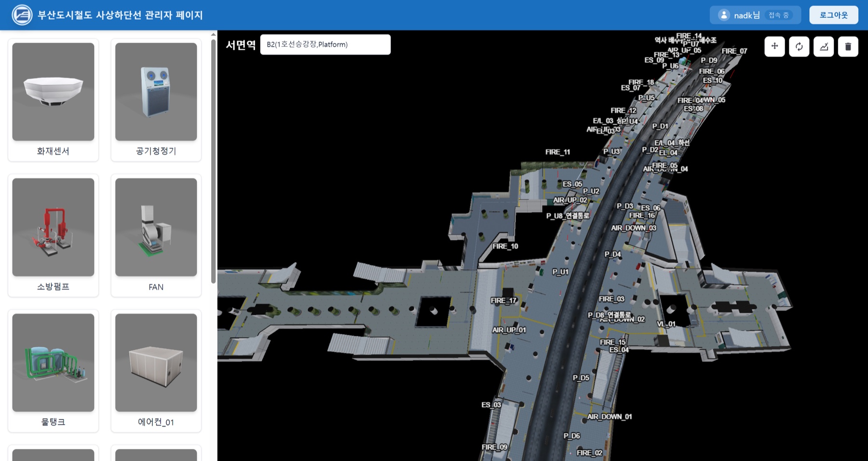
Task: Click the ES_09 escalator label
Action: (x=654, y=60)
